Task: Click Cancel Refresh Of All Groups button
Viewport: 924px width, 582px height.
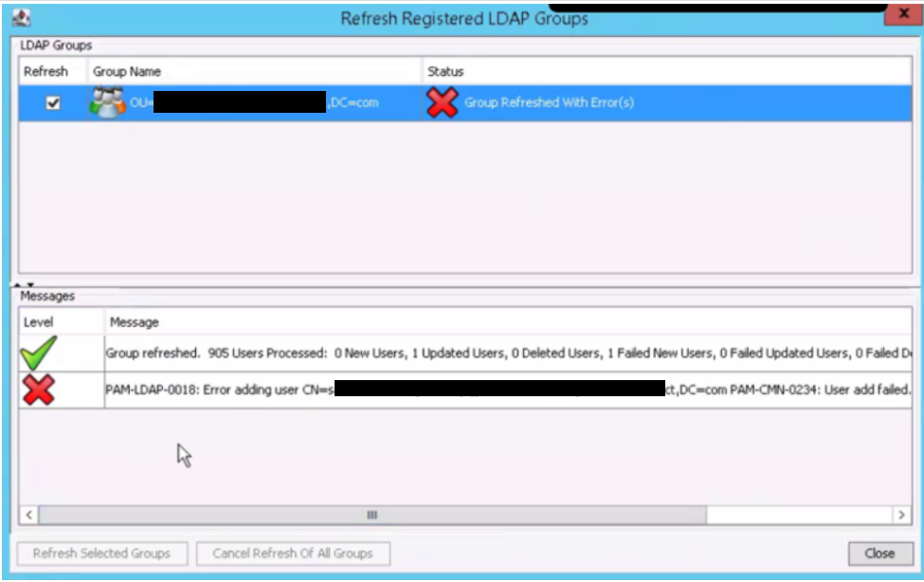Action: 293,554
